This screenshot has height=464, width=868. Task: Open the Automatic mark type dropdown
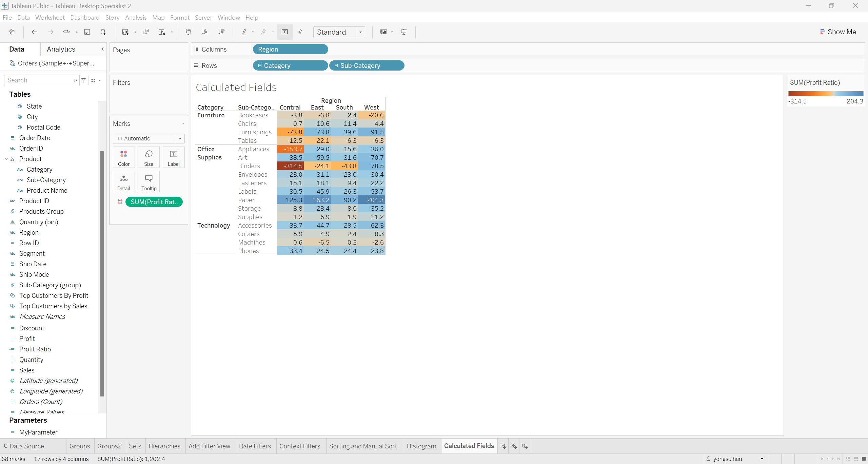click(x=180, y=138)
